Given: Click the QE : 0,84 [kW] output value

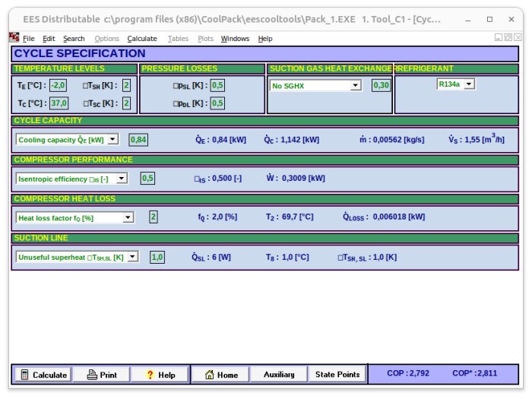Looking at the screenshot, I should pyautogui.click(x=220, y=139).
